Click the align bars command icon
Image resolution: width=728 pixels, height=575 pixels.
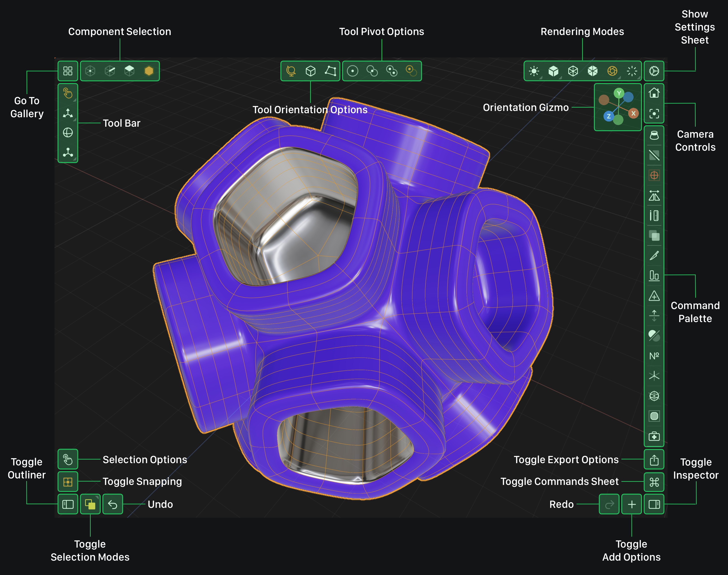(x=654, y=276)
